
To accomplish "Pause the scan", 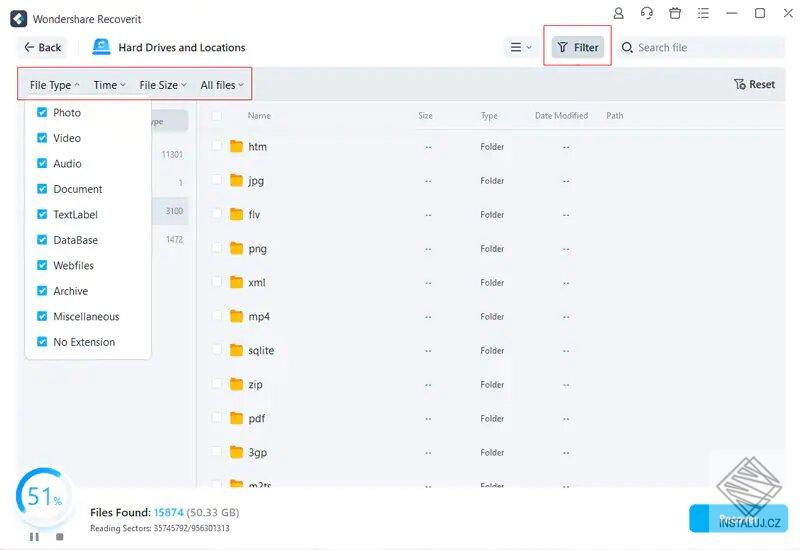I will pyautogui.click(x=34, y=537).
